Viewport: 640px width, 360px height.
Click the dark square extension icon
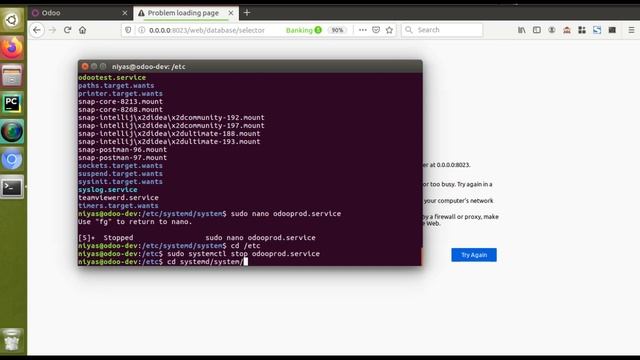tap(612, 30)
